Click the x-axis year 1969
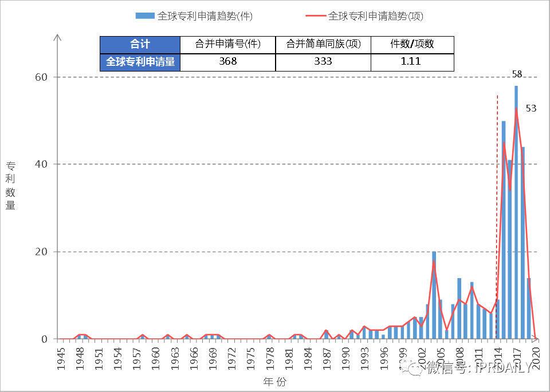 click(x=213, y=358)
